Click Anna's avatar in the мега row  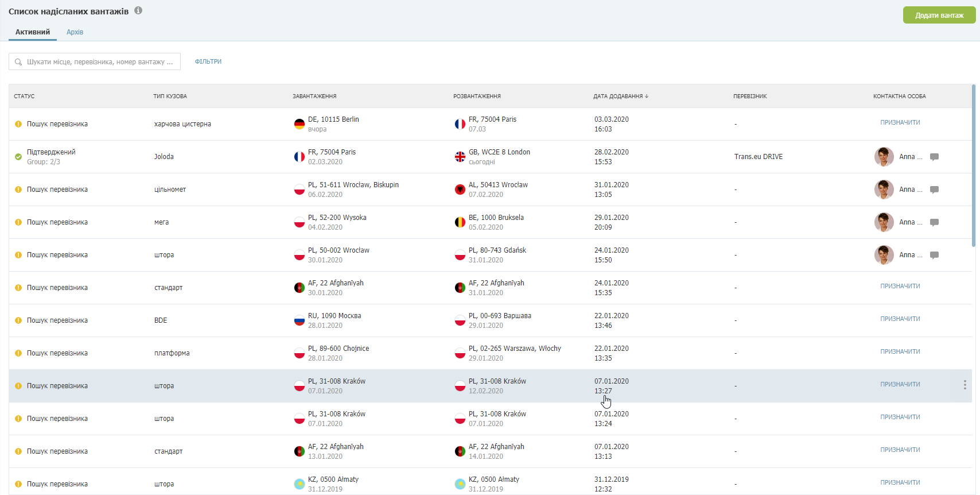click(884, 222)
